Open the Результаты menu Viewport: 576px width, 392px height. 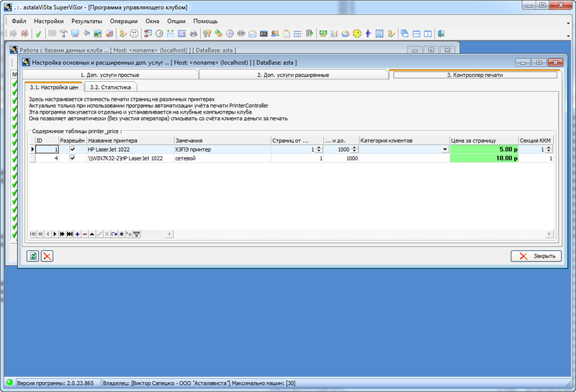point(86,22)
